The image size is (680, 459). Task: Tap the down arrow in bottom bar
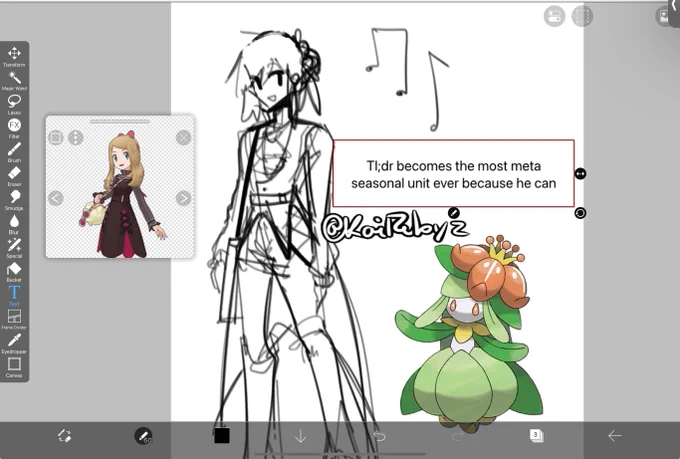[301, 436]
